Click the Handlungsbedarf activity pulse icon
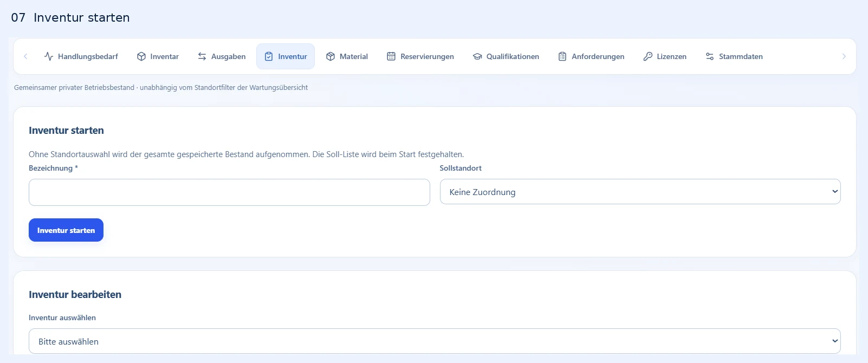The height and width of the screenshot is (363, 868). [x=49, y=56]
